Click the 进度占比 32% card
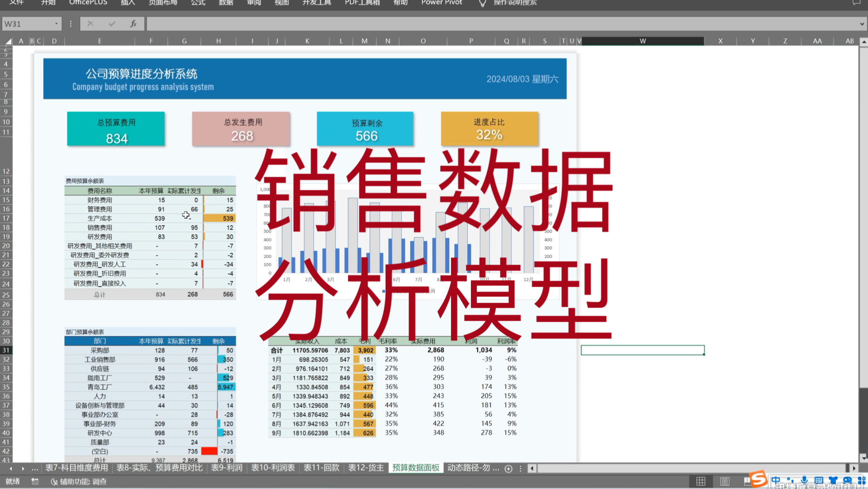This screenshot has width=868, height=489. click(x=490, y=129)
